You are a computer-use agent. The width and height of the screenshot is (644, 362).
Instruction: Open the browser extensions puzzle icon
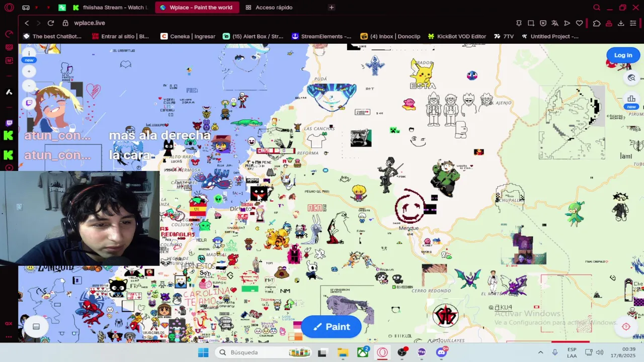[597, 23]
